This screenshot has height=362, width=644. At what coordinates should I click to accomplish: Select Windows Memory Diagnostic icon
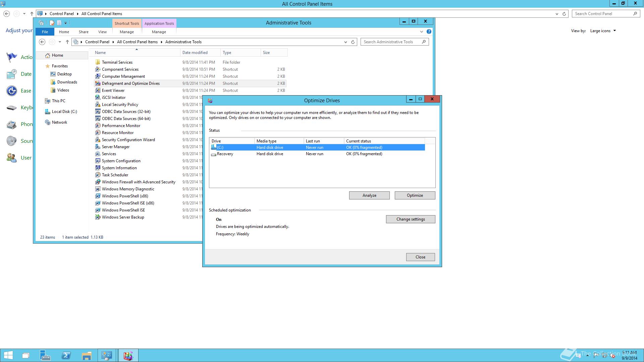click(98, 189)
